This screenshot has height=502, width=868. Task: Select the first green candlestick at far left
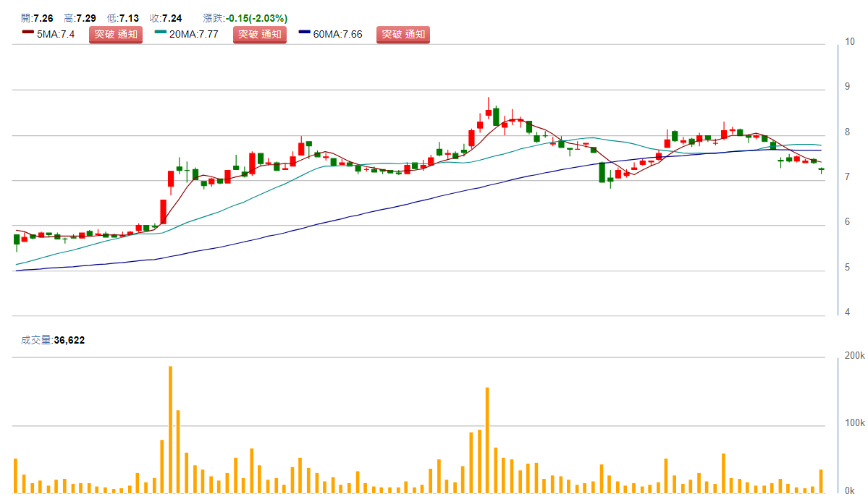tap(16, 239)
